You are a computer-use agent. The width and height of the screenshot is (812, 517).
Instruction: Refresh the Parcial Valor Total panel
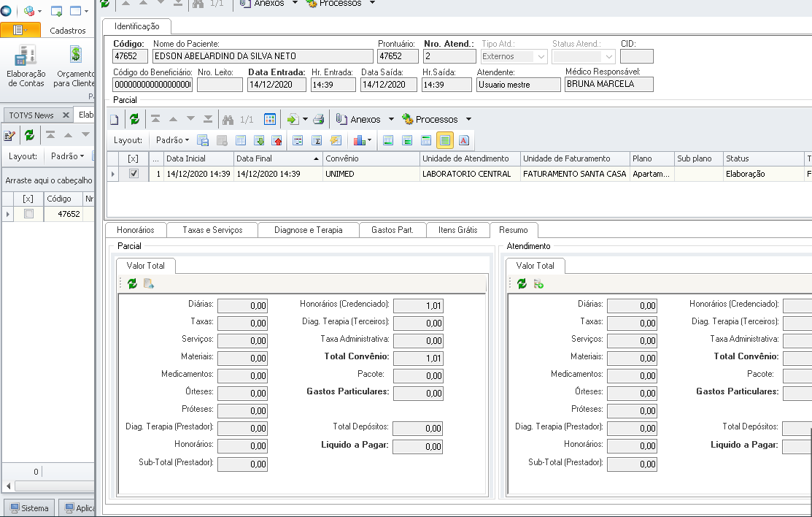[x=132, y=283]
